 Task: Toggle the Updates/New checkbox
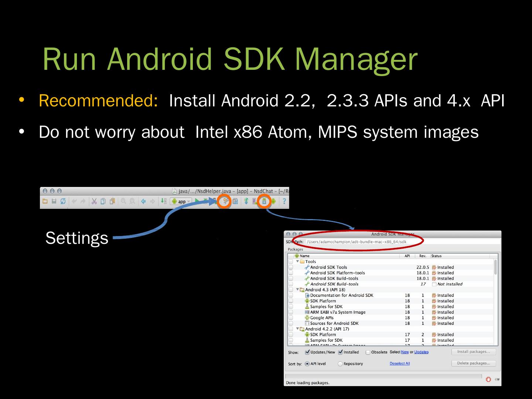[307, 352]
